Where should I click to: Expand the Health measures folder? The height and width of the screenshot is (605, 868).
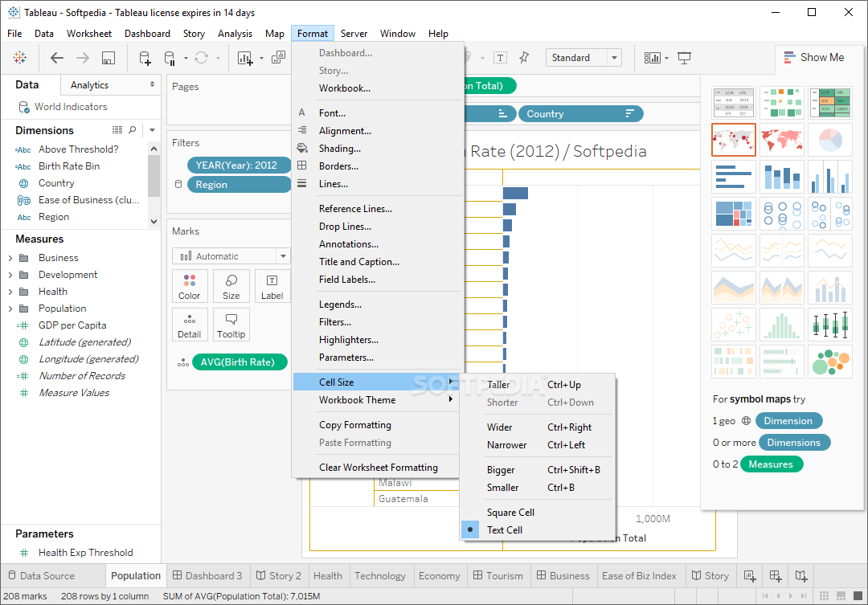pyautogui.click(x=10, y=292)
